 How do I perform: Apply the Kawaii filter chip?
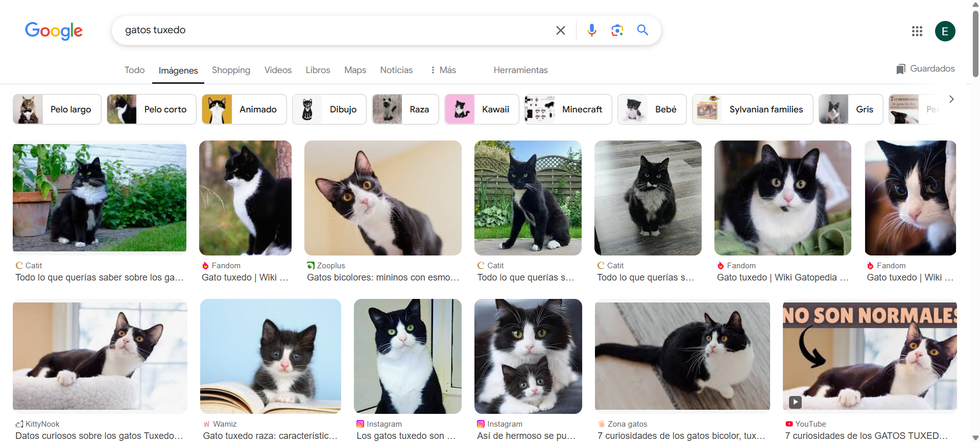click(482, 109)
